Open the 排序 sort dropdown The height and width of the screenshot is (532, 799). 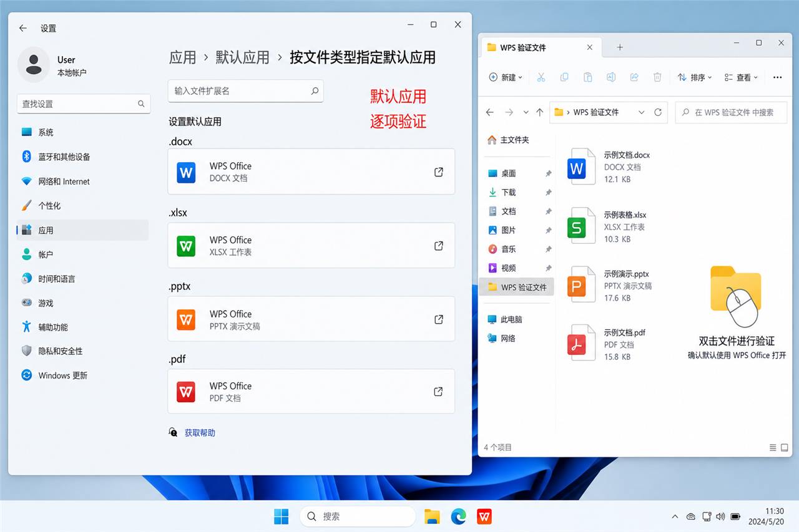click(695, 77)
